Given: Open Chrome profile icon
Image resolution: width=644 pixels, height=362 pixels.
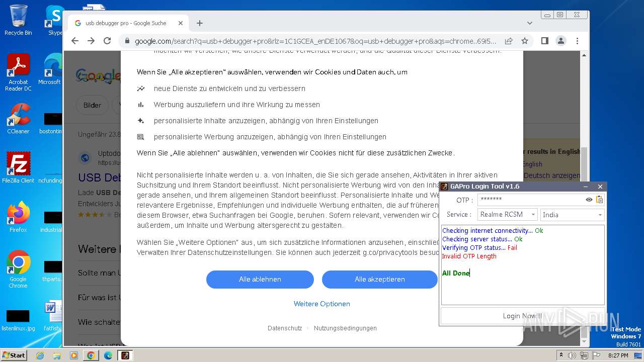Looking at the screenshot, I should click(561, 41).
